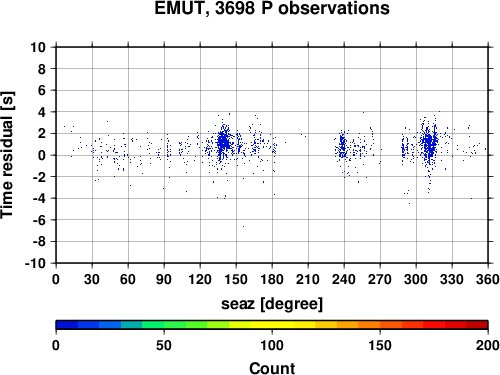Image resolution: width=500 pixels, height=375 pixels.
Task: Click the dense data cluster near seaz 140
Action: (223, 143)
